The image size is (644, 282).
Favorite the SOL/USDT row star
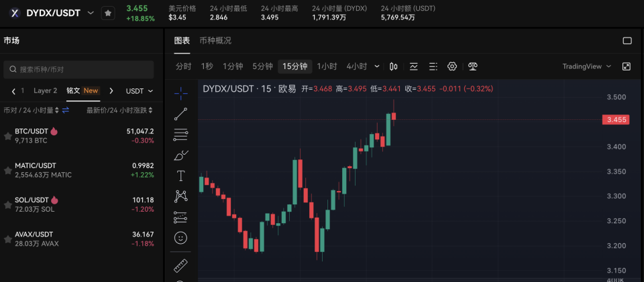(7, 205)
